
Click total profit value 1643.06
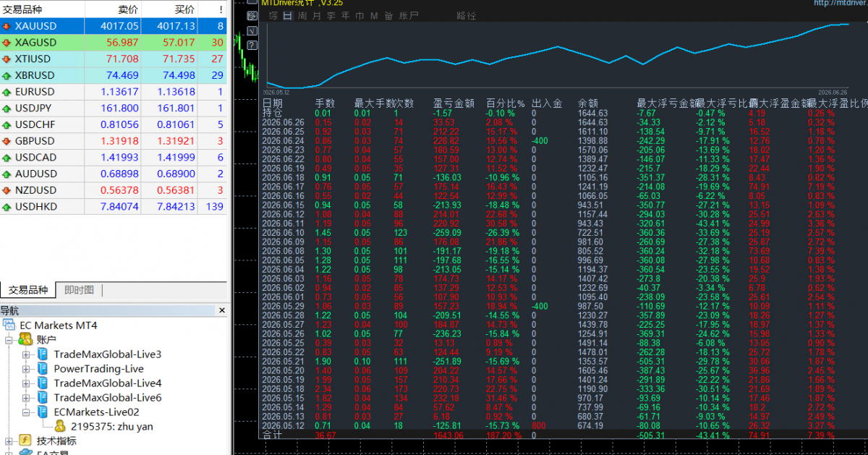(x=448, y=435)
